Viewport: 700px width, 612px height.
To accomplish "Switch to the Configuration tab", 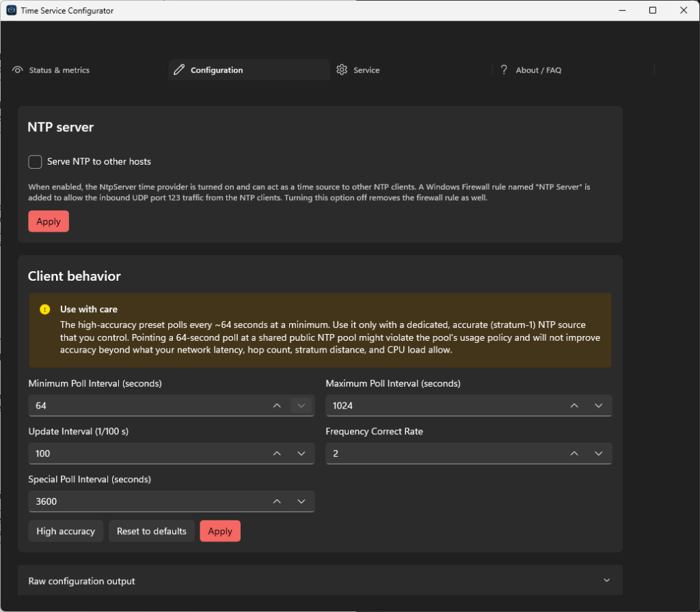I will [x=249, y=70].
